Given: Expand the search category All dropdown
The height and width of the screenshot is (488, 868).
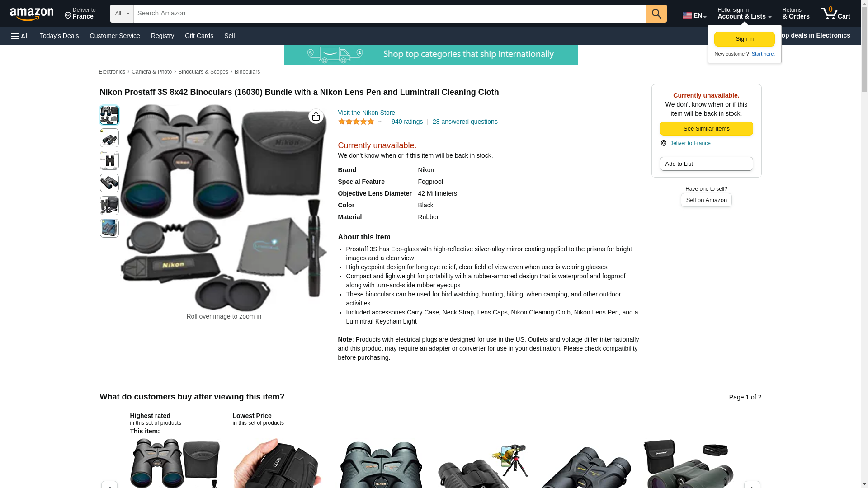Looking at the screenshot, I should 122,14.
